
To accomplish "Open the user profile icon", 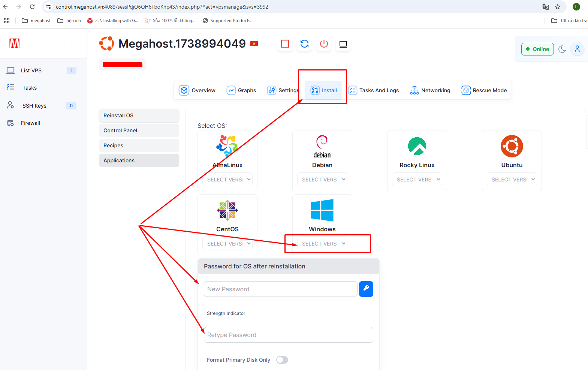I will click(x=577, y=49).
